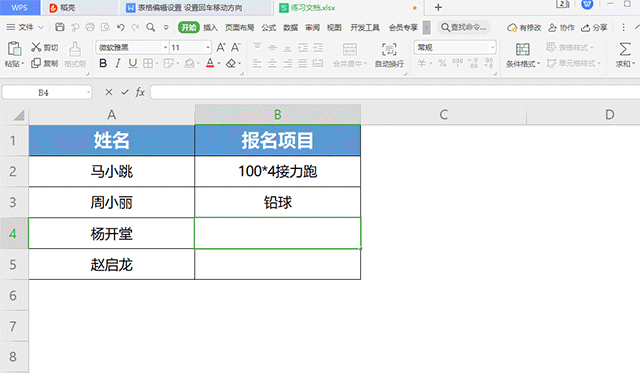The height and width of the screenshot is (373, 640).
Task: Click the magnifier Find icon
Action: (151, 27)
